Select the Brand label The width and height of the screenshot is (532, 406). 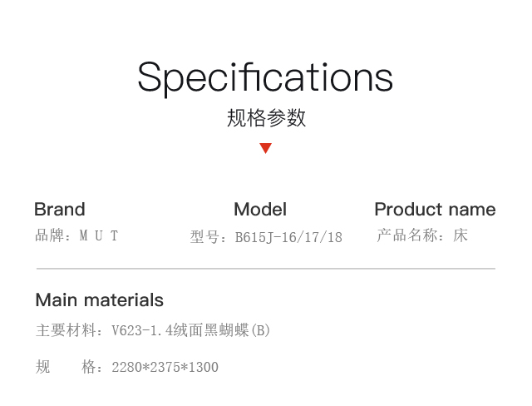point(59,209)
